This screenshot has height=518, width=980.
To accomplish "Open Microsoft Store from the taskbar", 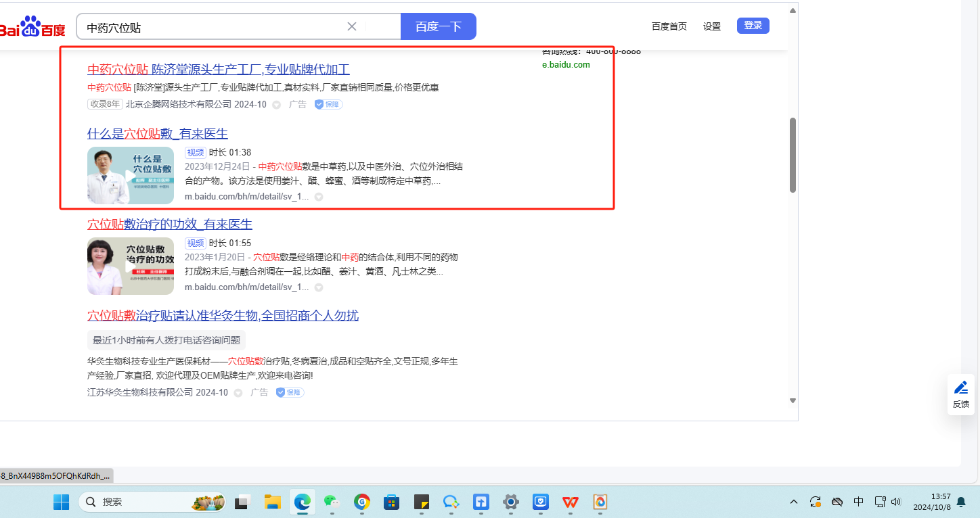I will 391,502.
